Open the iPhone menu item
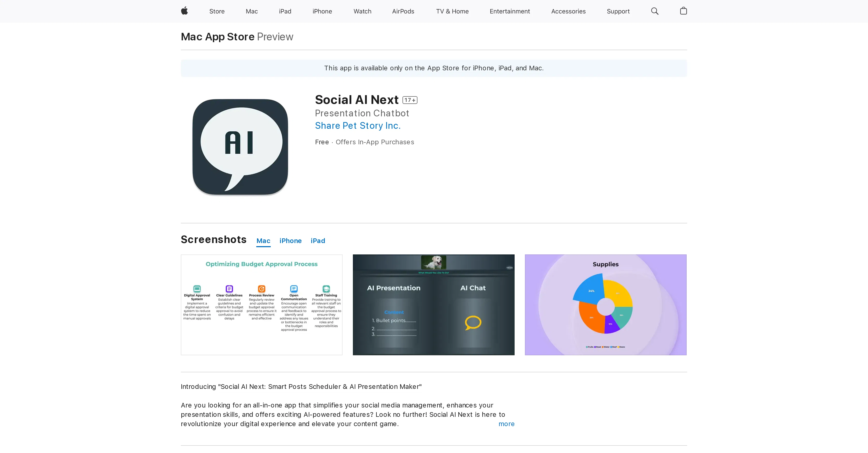Viewport: 868px width, 453px height. click(x=322, y=11)
